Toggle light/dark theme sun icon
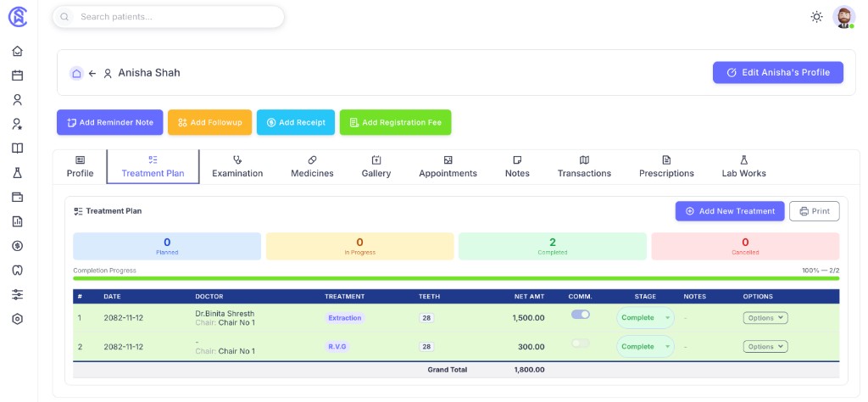Screen dimensions: 868x402 816,17
